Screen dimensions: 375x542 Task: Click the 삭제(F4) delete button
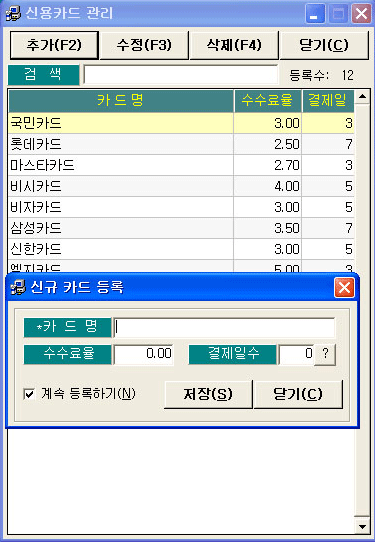[234, 45]
